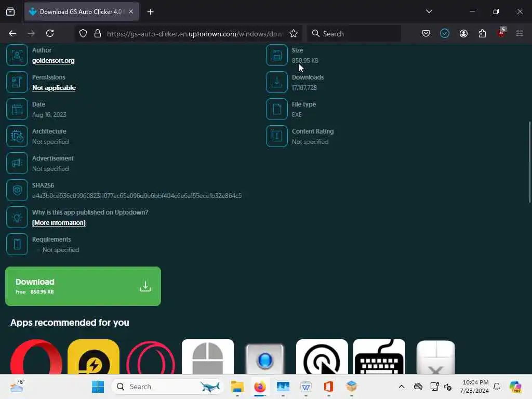This screenshot has height=399, width=532.
Task: Close the Download GS Auto Clicker tab
Action: coord(131,11)
